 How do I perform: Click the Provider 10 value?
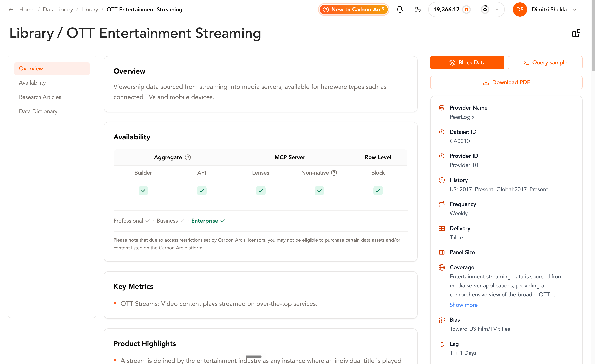(x=464, y=165)
